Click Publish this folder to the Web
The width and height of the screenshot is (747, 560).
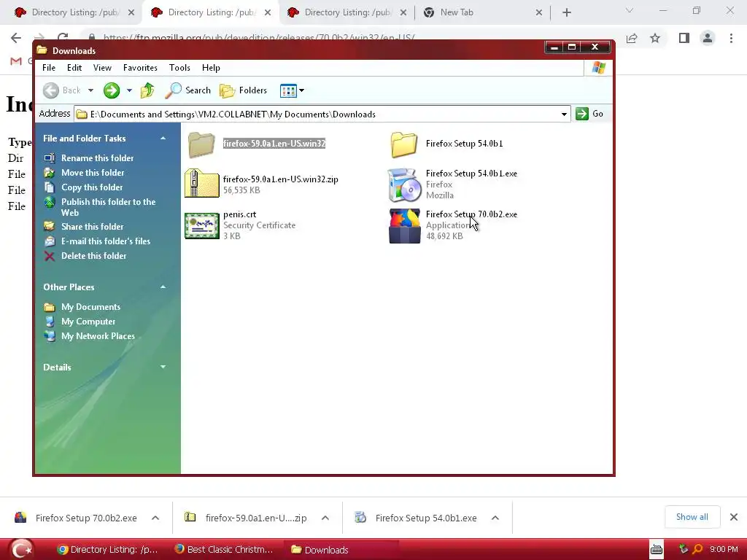click(108, 207)
